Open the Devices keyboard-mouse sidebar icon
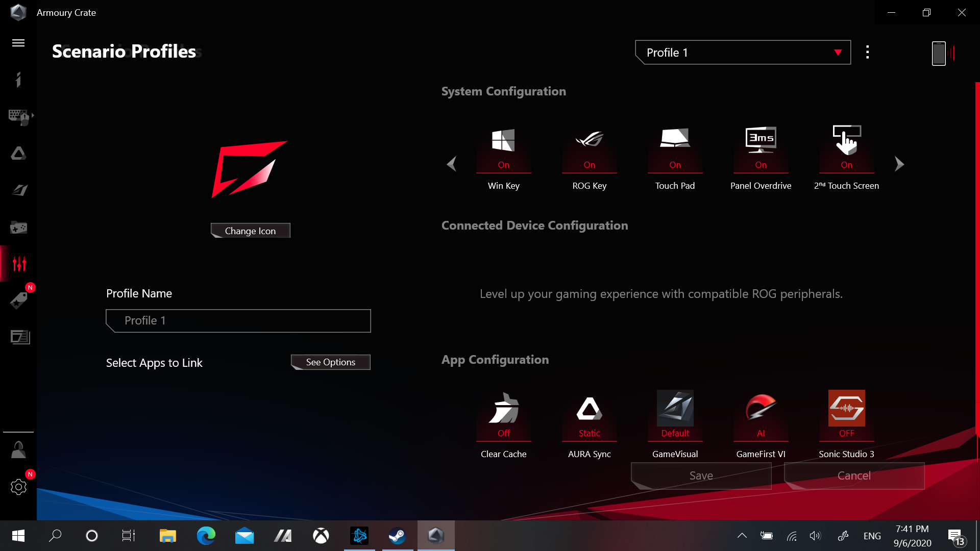 tap(20, 117)
